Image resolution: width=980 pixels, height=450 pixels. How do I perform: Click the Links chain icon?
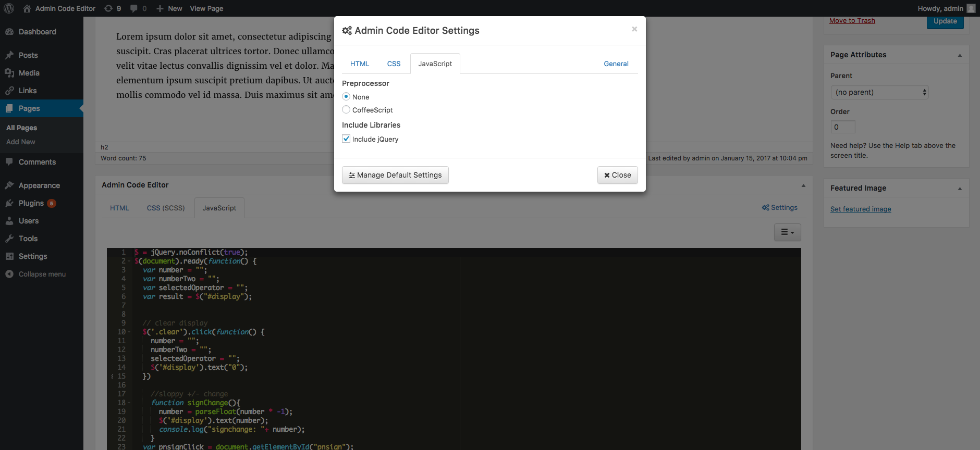point(9,91)
